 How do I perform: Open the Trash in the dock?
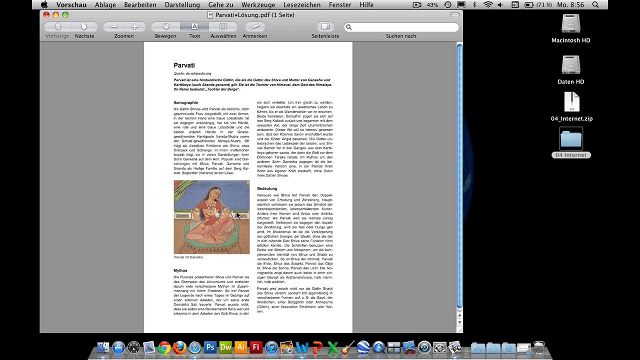pyautogui.click(x=539, y=347)
